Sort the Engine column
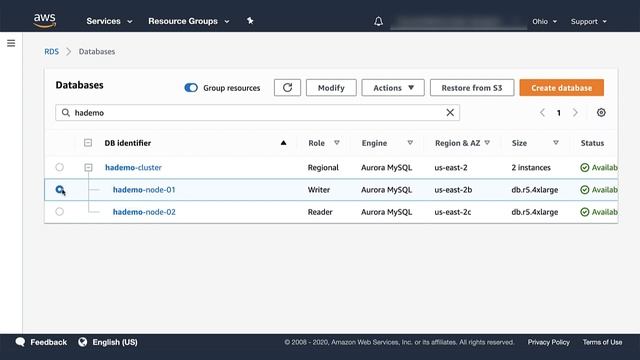The width and height of the screenshot is (640, 360). pyautogui.click(x=410, y=143)
